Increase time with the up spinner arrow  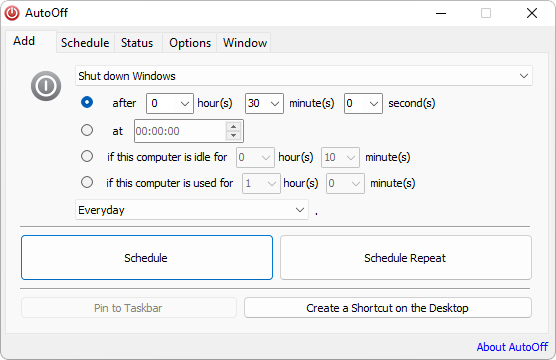233,127
